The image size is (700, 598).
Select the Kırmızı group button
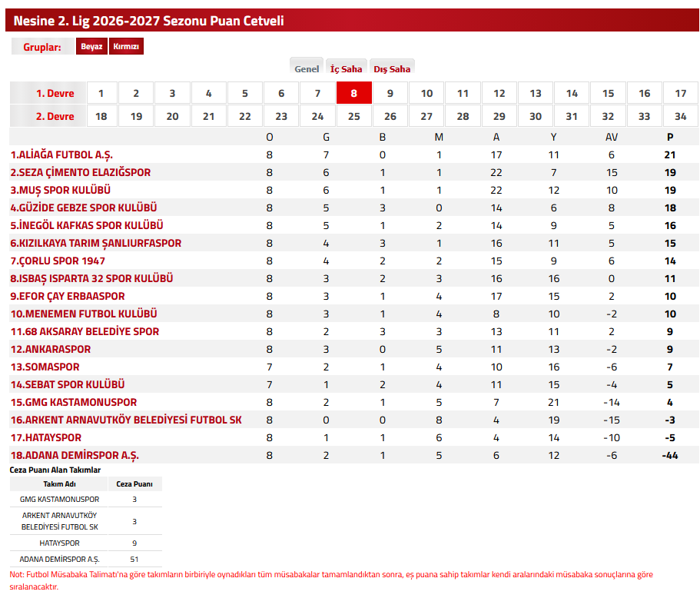[x=126, y=46]
